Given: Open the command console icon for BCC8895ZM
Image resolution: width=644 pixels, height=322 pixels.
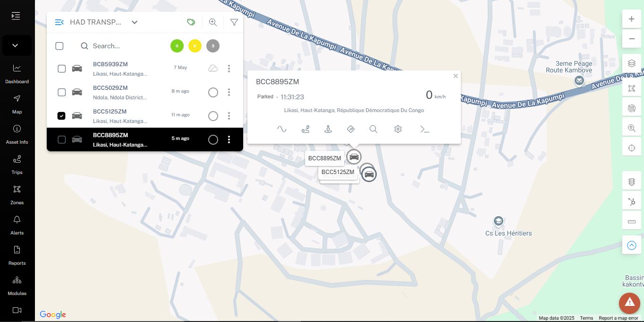Looking at the screenshot, I should click(424, 129).
